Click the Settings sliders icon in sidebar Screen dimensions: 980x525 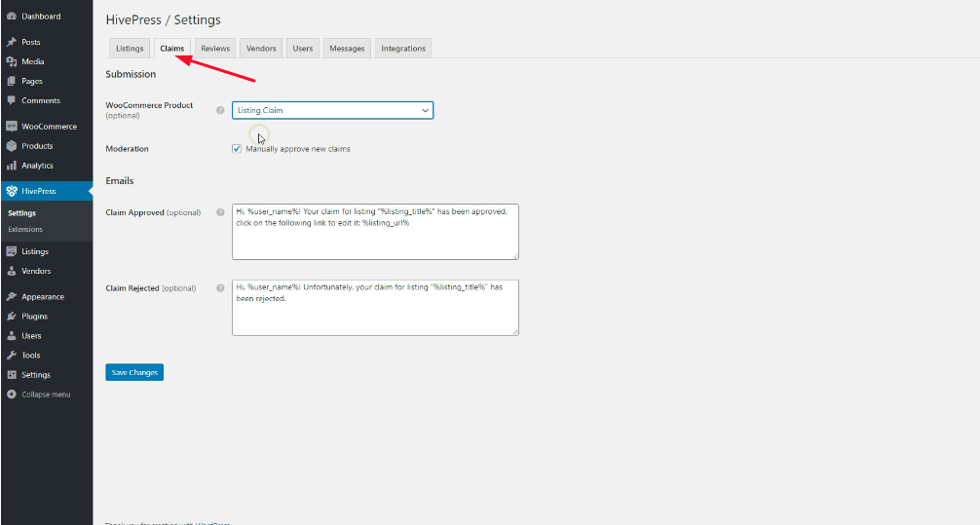tap(12, 375)
